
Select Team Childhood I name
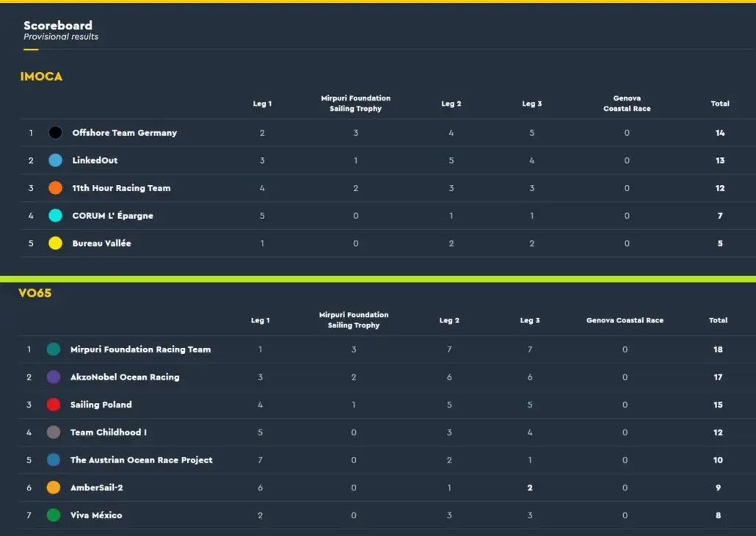point(109,432)
